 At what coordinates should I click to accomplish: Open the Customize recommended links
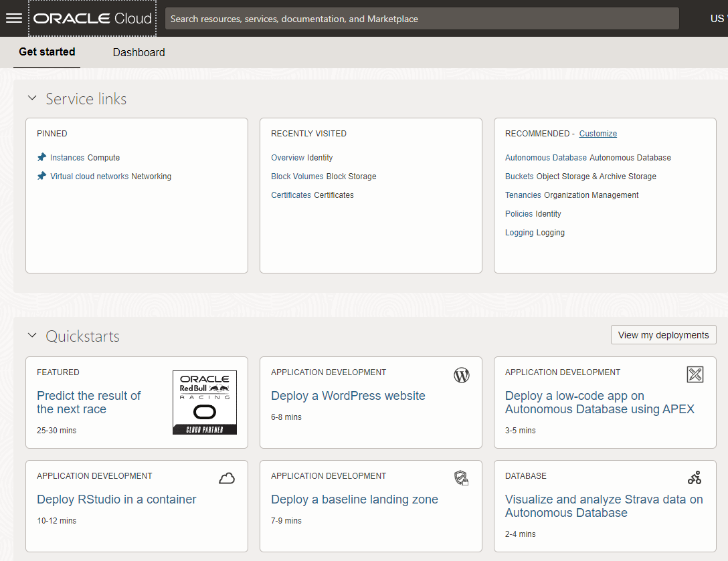click(x=598, y=134)
